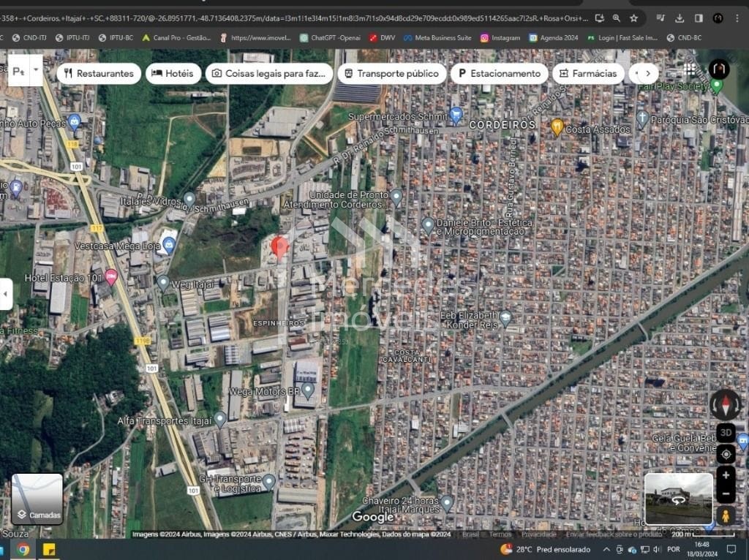
Task: Open the Canal Pro - Gestão bookmark
Action: pyautogui.click(x=176, y=38)
